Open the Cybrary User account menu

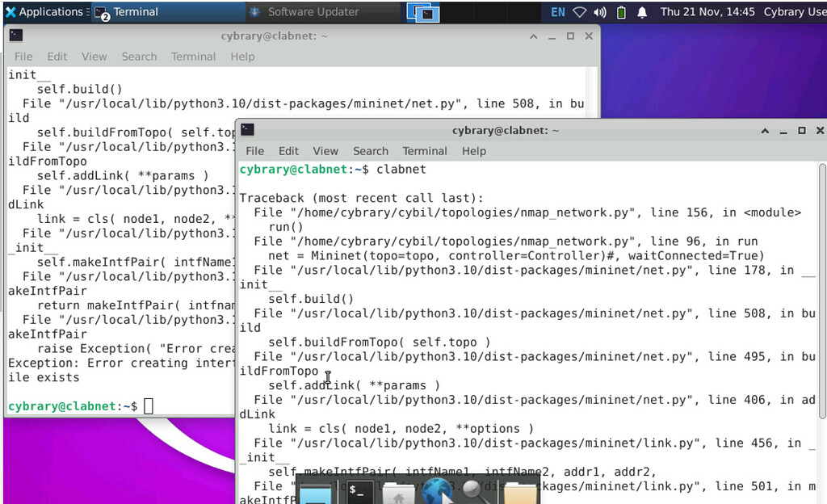(x=794, y=12)
